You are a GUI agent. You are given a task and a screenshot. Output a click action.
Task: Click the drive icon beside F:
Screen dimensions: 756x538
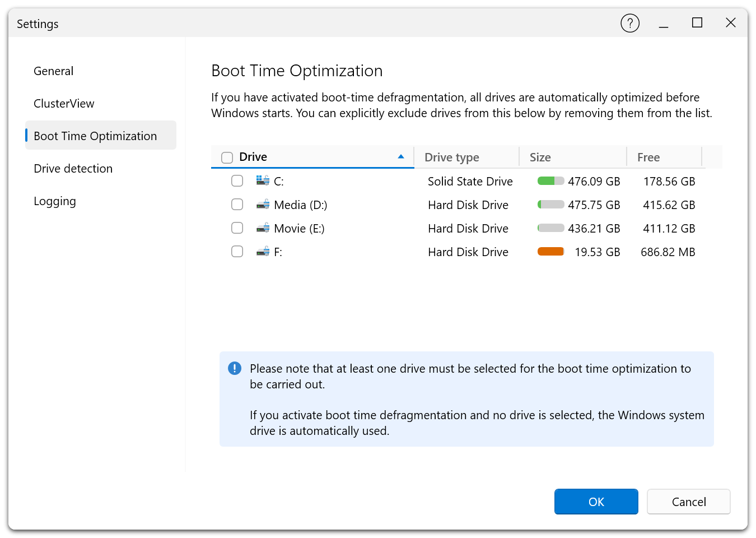tap(262, 251)
